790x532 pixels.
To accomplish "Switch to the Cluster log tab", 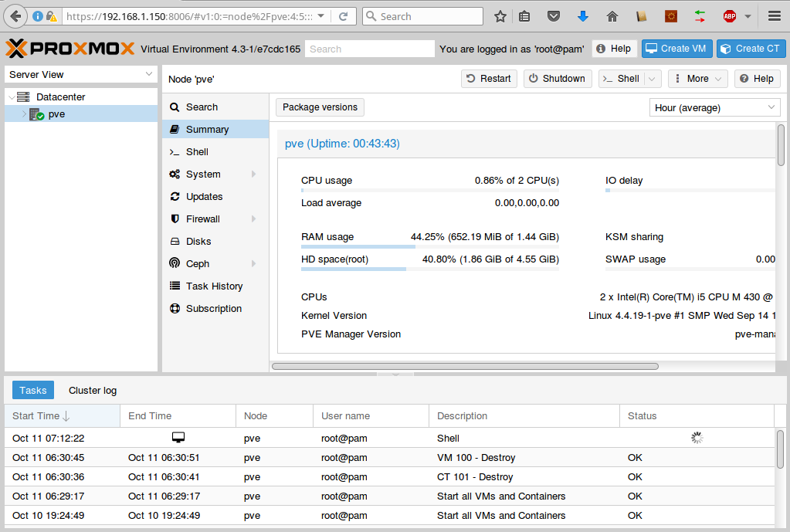I will coord(93,391).
